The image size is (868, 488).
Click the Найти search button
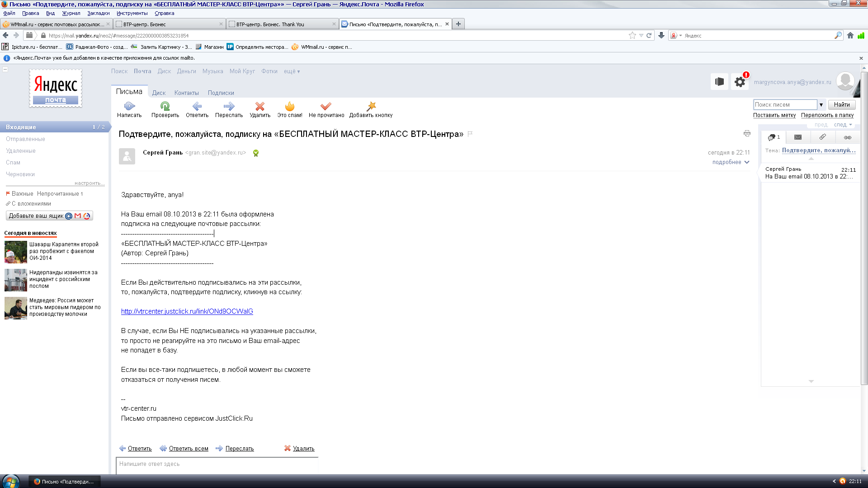pyautogui.click(x=842, y=104)
